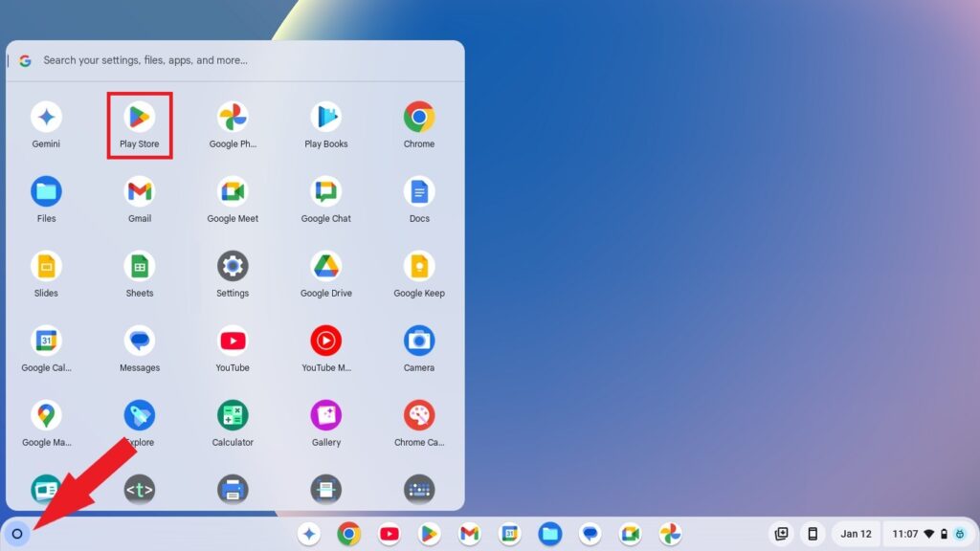This screenshot has width=980, height=551.
Task: Click the Jan 12 date on the shelf
Action: [x=856, y=534]
